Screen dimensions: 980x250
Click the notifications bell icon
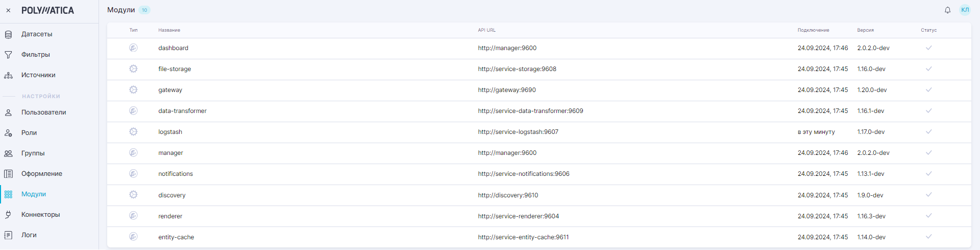[x=947, y=10]
